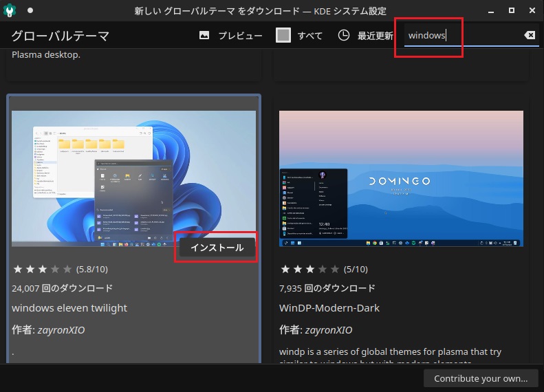Click the KDE System Settings app icon
The height and width of the screenshot is (392, 544).
pos(10,10)
